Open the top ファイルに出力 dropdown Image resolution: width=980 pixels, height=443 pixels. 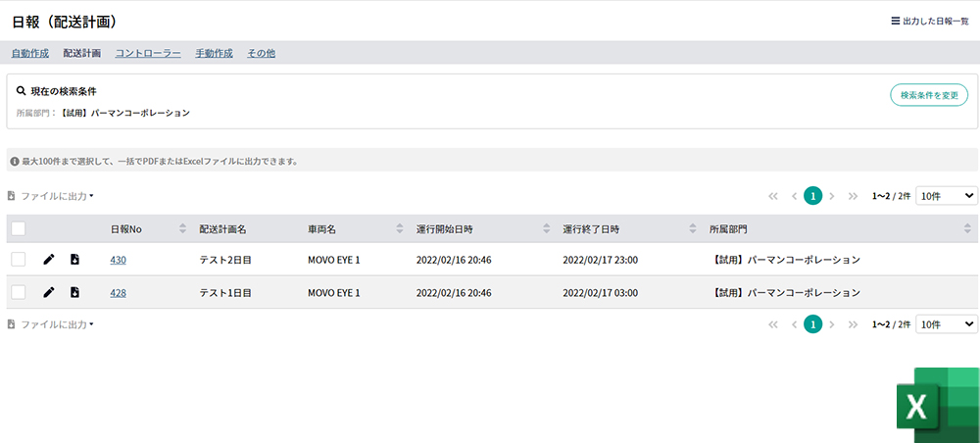(x=51, y=196)
